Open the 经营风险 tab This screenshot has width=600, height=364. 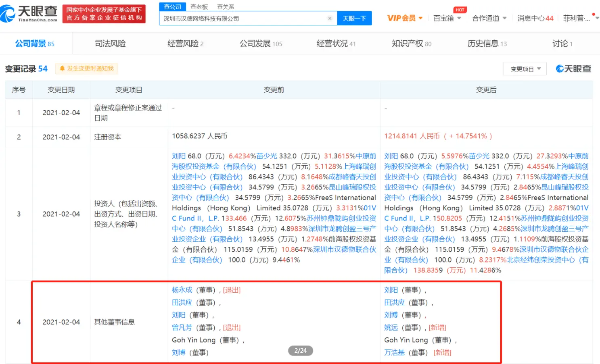point(185,44)
